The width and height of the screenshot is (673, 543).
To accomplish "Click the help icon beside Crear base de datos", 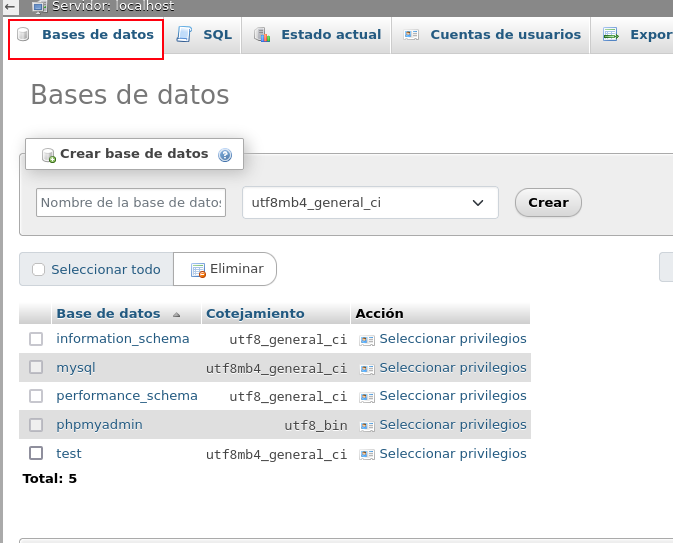I will [225, 155].
